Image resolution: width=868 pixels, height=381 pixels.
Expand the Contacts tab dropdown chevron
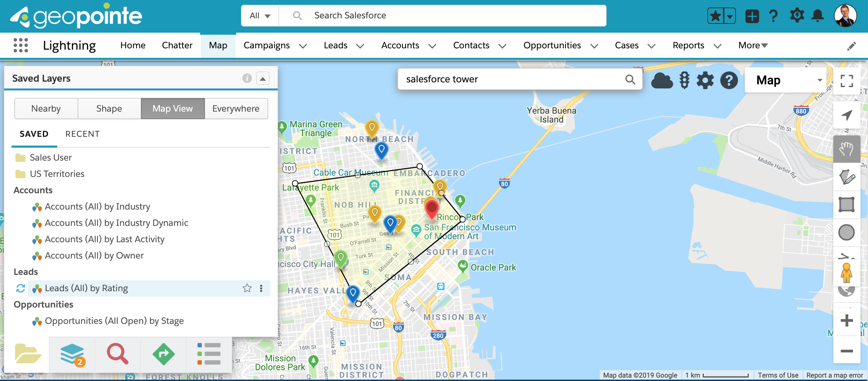502,46
